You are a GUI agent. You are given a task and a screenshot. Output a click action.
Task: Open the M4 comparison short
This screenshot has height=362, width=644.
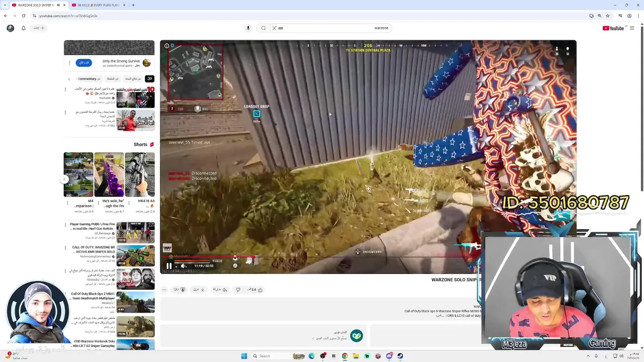point(78,174)
